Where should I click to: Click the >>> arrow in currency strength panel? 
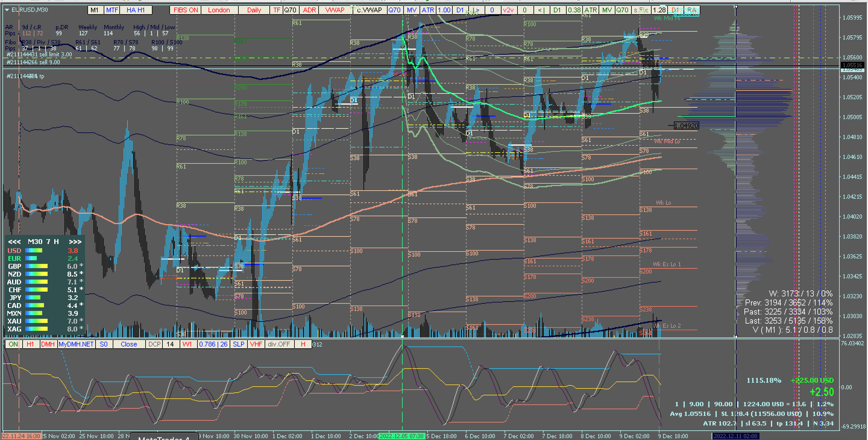[x=75, y=242]
